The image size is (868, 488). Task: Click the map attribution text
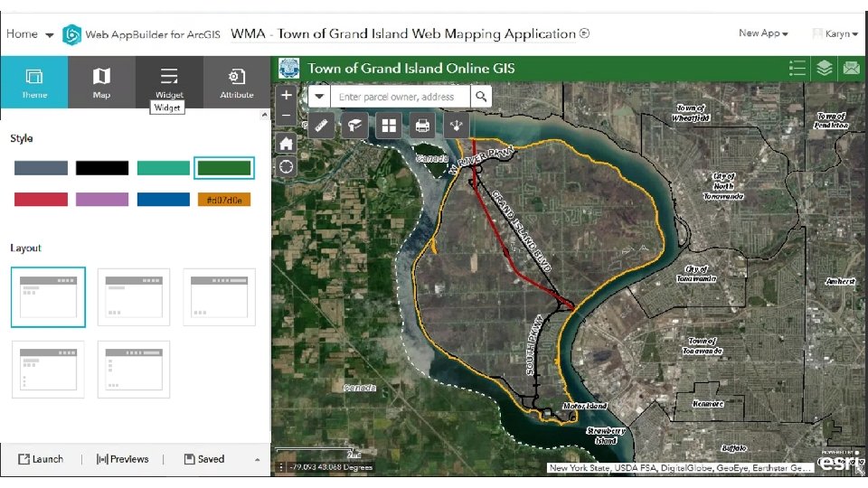point(680,467)
